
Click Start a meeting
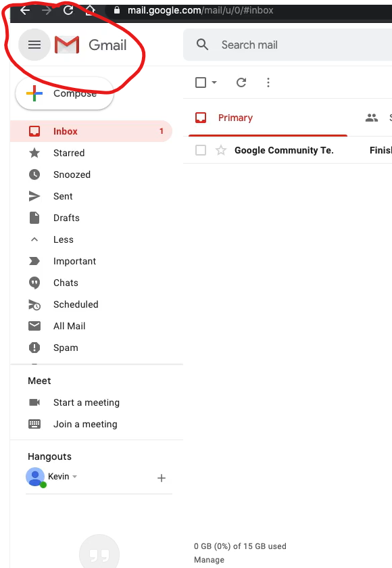point(86,402)
